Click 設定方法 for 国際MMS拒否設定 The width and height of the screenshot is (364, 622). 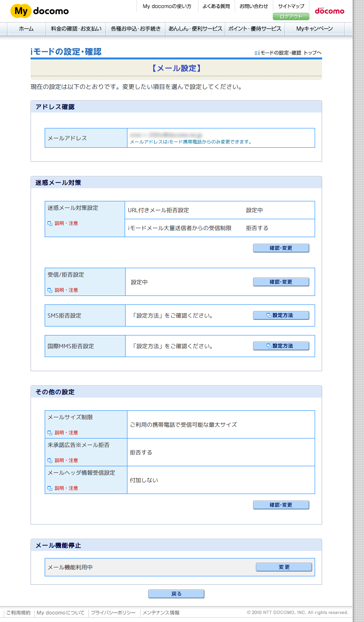[281, 346]
